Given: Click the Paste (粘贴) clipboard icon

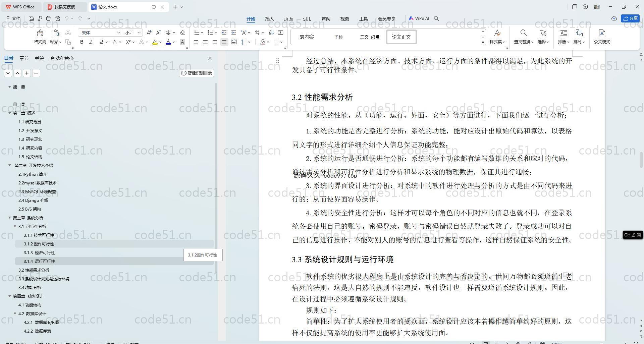Looking at the screenshot, I should click(x=56, y=33).
